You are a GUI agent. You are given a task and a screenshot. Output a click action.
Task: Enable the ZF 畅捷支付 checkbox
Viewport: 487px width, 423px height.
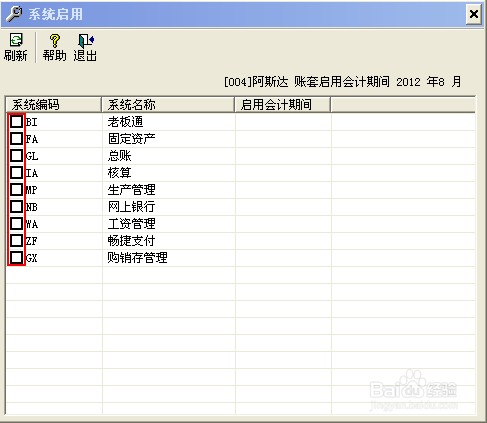click(16, 241)
